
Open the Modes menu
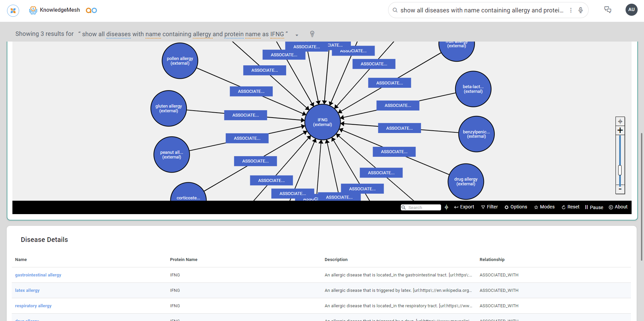[x=544, y=207]
